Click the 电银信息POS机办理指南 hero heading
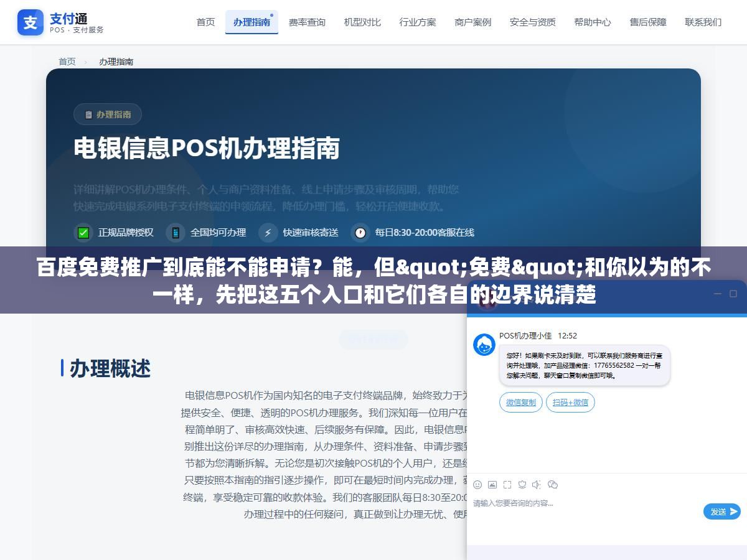 point(207,149)
